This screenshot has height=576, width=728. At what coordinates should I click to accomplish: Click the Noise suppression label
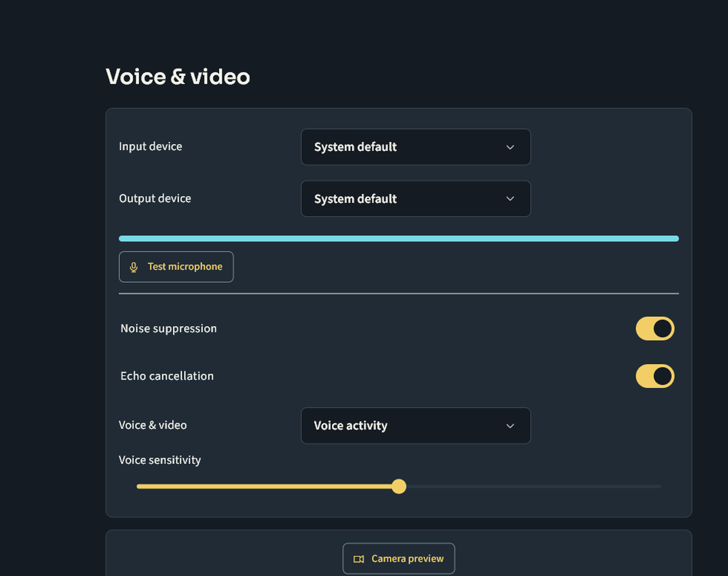coord(169,328)
